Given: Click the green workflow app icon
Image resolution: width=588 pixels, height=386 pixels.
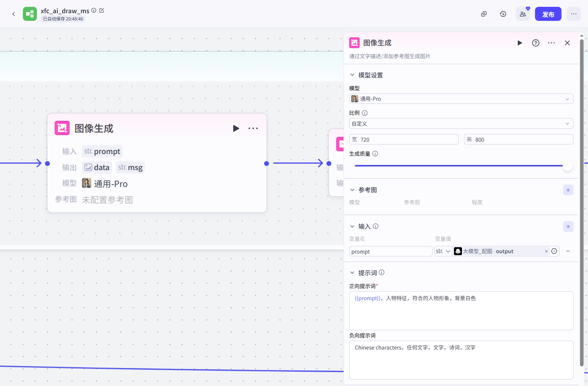Looking at the screenshot, I should (x=30, y=14).
